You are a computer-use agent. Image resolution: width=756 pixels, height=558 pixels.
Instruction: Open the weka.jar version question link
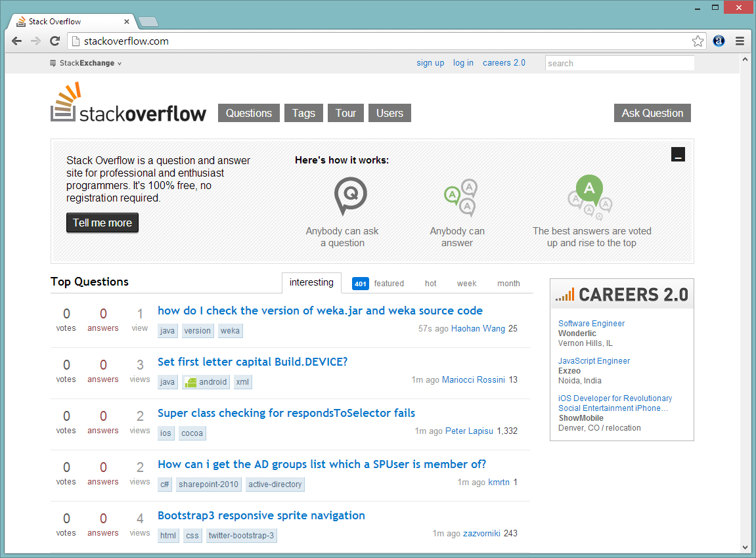click(320, 311)
